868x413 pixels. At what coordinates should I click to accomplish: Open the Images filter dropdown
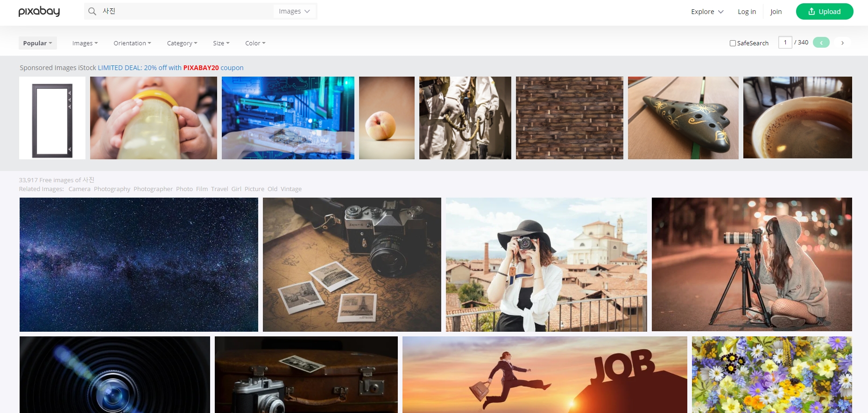point(85,43)
